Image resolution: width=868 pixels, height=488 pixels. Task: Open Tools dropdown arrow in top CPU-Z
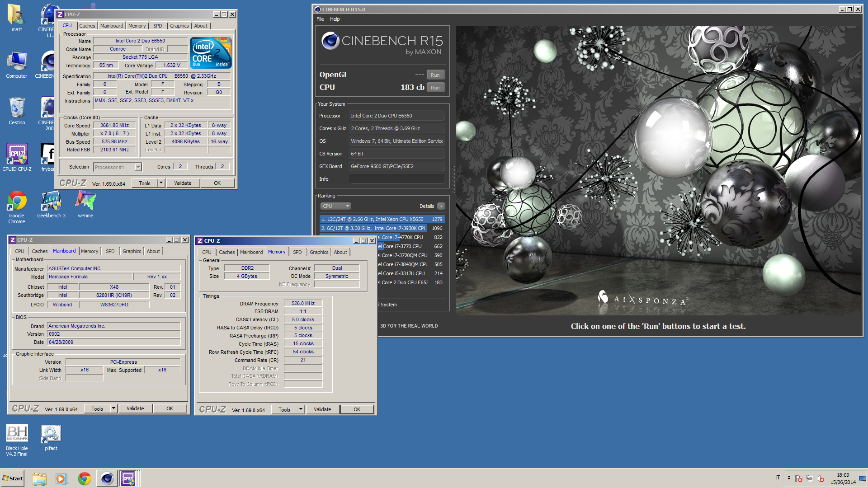(161, 183)
